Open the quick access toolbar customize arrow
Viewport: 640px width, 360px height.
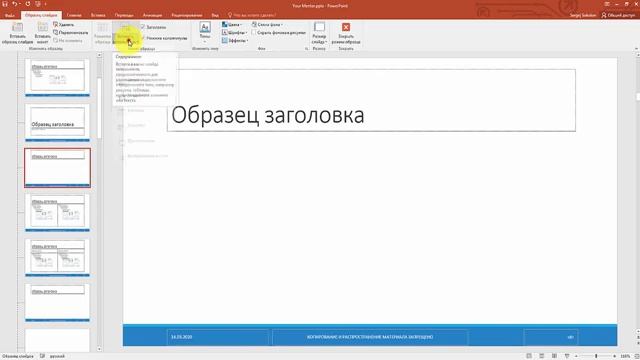click(45, 4)
